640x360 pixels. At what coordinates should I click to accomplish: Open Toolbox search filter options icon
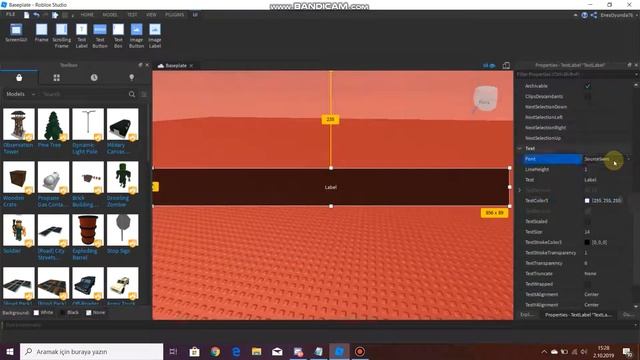coord(144,94)
